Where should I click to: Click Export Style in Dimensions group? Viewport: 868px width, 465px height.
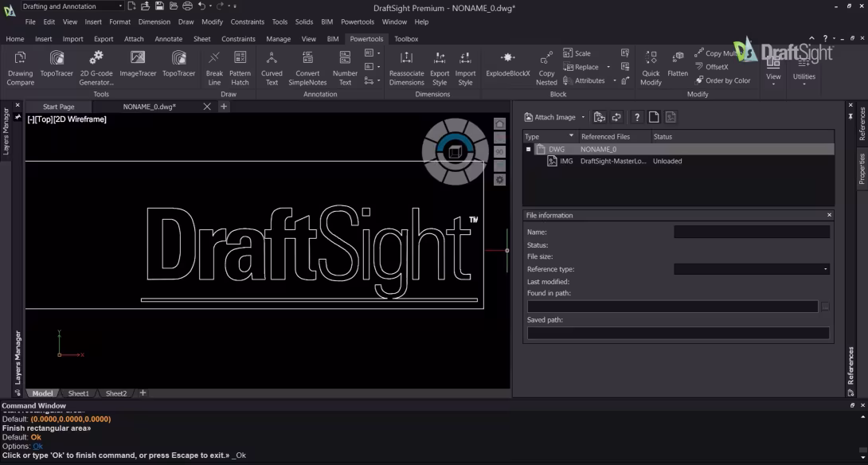(440, 68)
